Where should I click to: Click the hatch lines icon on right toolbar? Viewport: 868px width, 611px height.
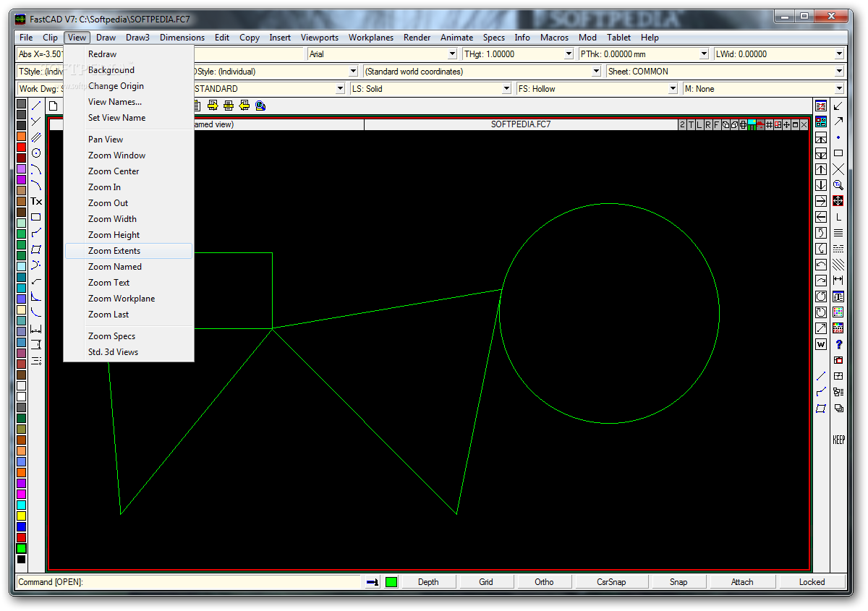(838, 265)
